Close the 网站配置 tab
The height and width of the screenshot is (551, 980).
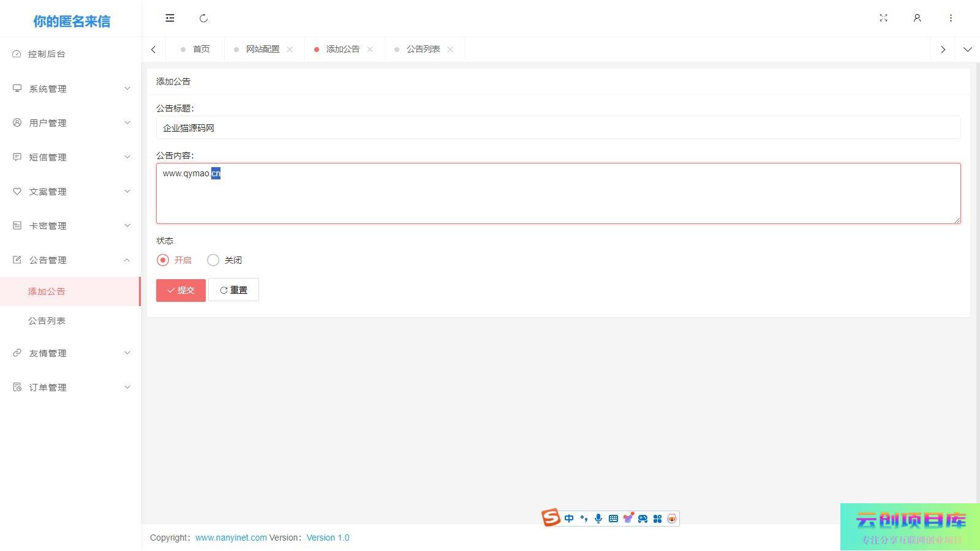click(x=290, y=50)
